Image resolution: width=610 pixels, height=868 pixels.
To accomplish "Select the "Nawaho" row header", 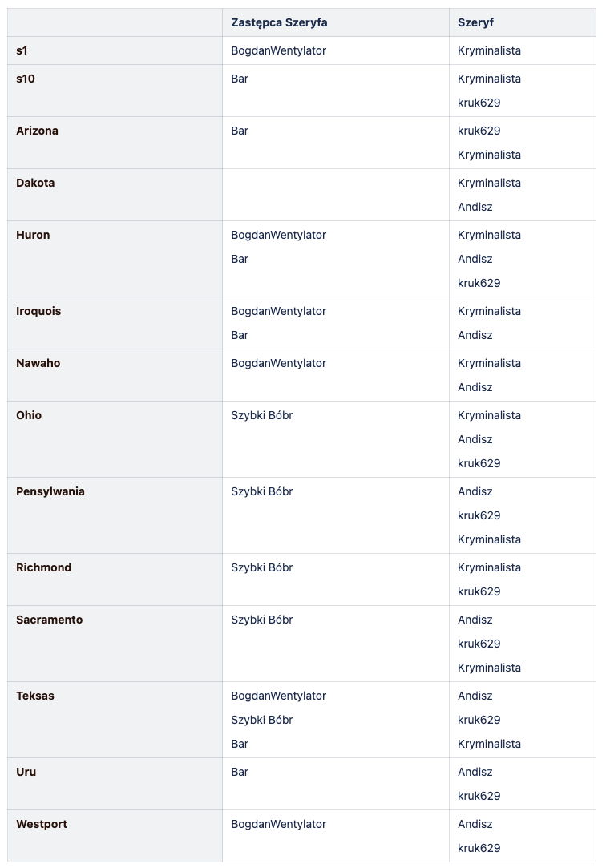I will tap(38, 363).
